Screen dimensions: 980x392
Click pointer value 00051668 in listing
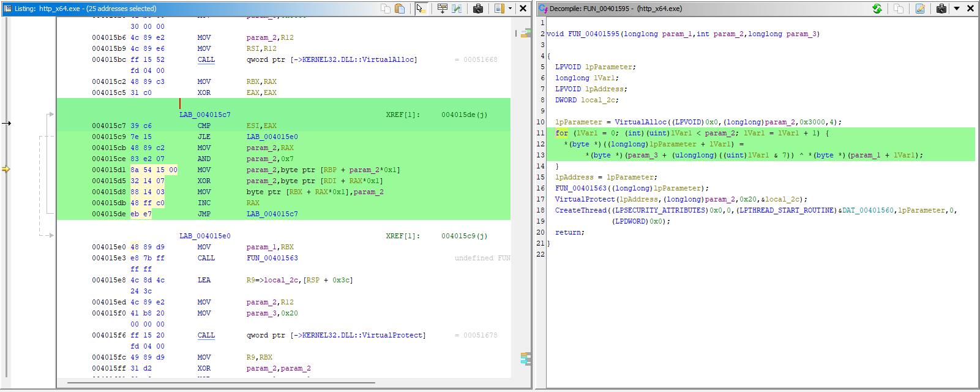pos(481,59)
